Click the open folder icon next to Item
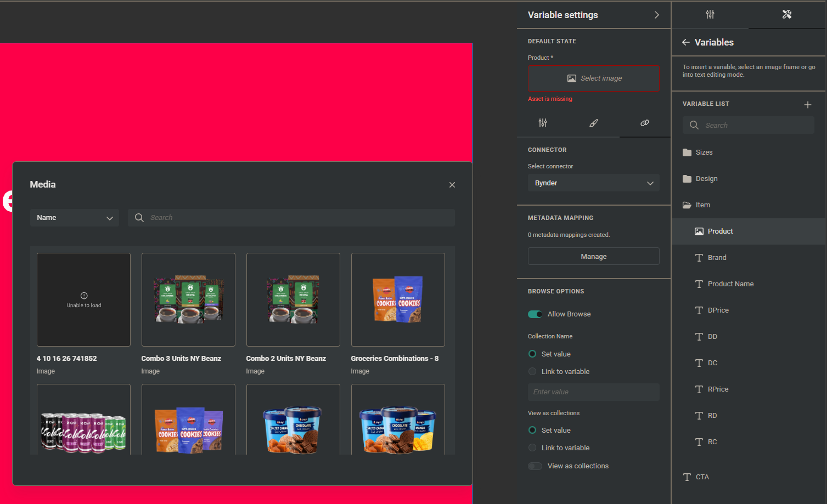The image size is (827, 504). 687,205
